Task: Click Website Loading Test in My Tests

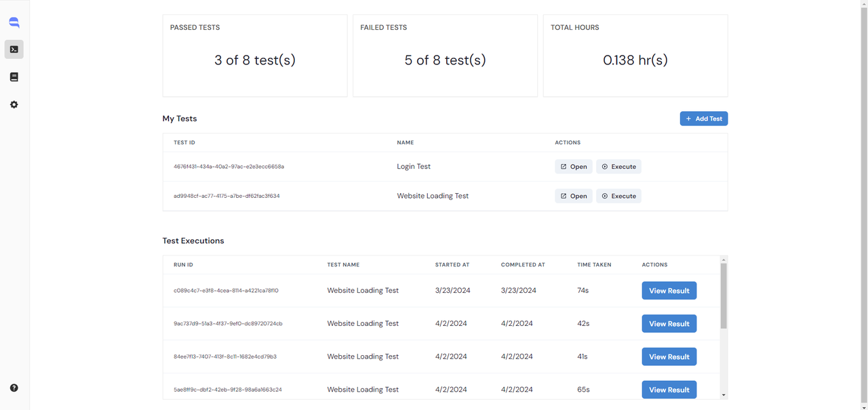Action: point(433,196)
